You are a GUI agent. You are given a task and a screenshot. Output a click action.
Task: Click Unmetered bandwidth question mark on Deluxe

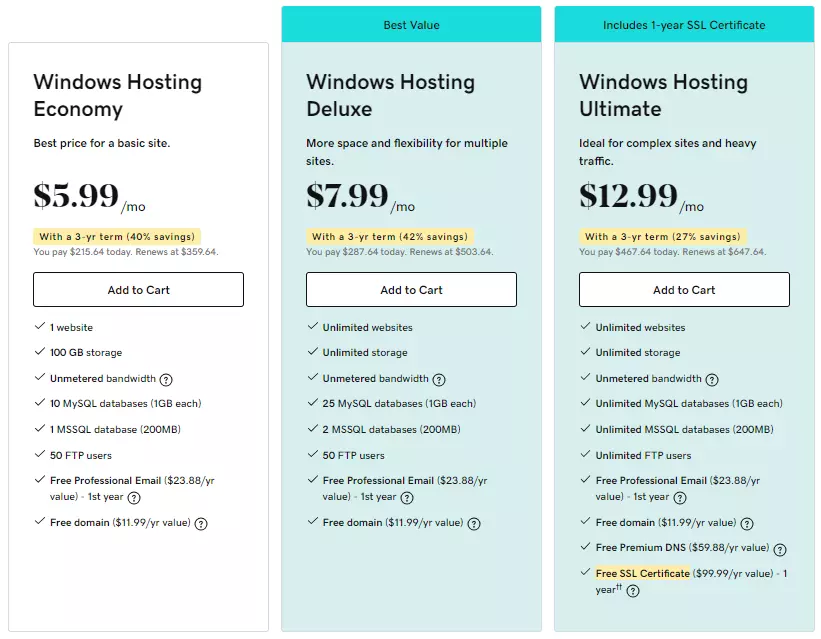point(440,380)
